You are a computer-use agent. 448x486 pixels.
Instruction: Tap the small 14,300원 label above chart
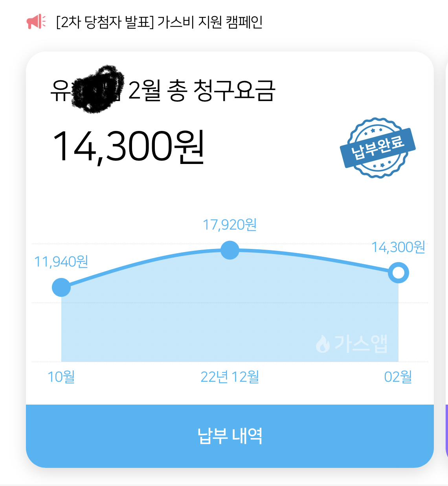coord(398,247)
